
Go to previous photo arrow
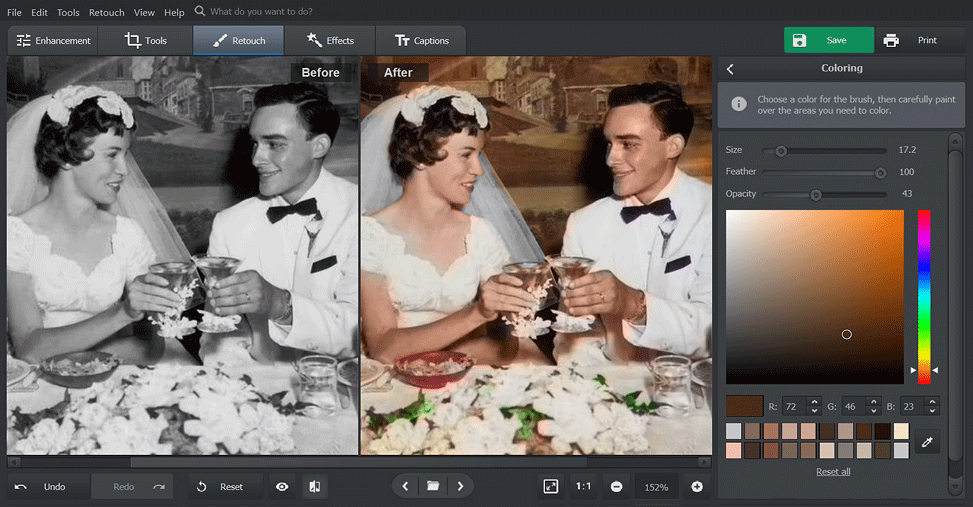tap(405, 486)
